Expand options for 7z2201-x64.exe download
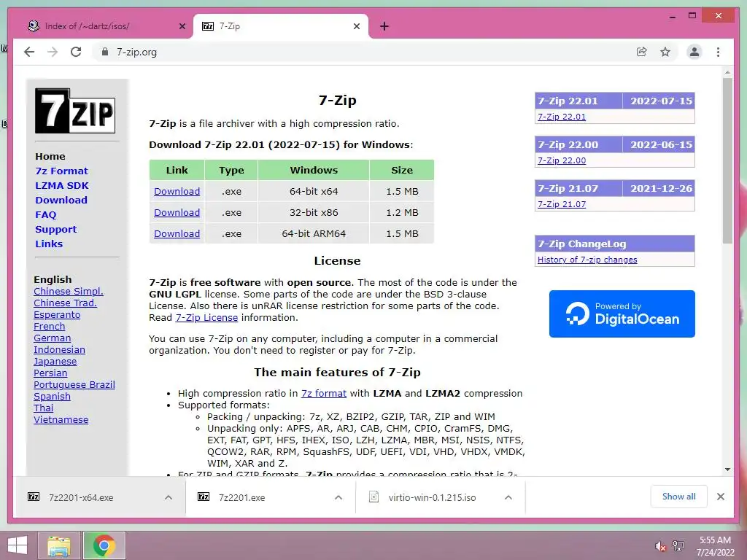This screenshot has width=747, height=560. [169, 497]
